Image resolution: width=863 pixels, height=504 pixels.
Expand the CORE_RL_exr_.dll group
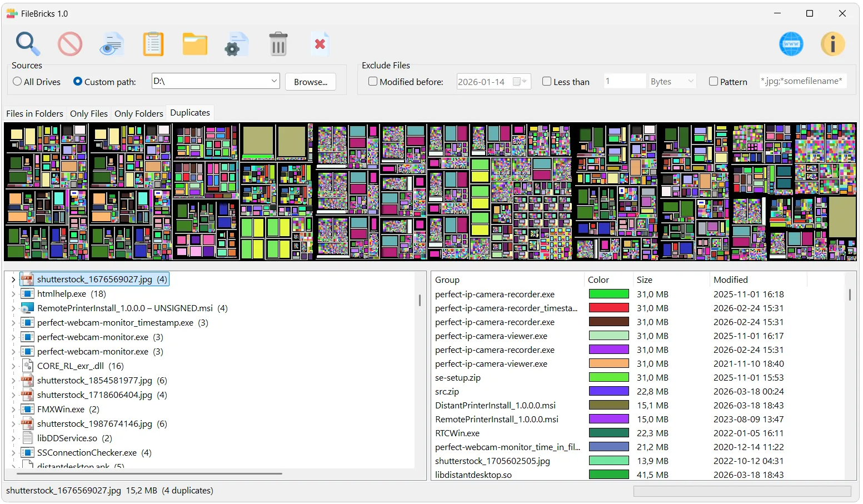tap(13, 366)
